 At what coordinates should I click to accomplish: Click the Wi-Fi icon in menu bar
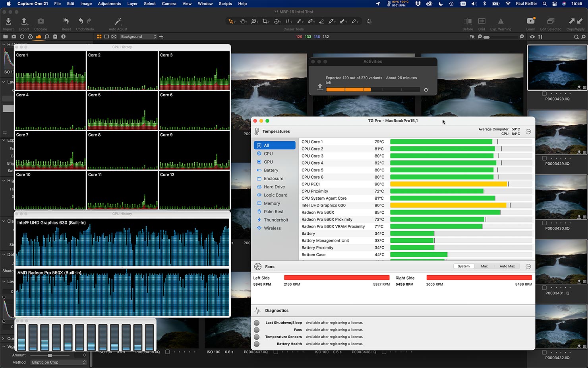(x=508, y=4)
